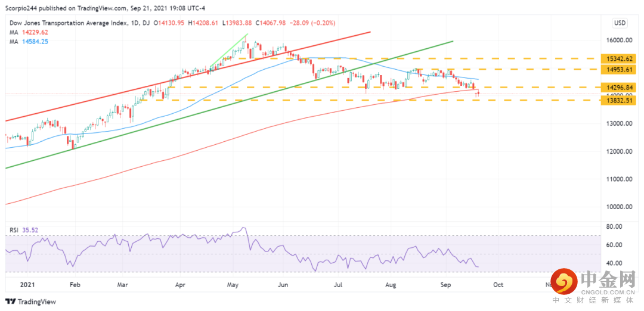The height and width of the screenshot is (311, 644).
Task: Click the Jun time axis label
Action: tap(283, 284)
